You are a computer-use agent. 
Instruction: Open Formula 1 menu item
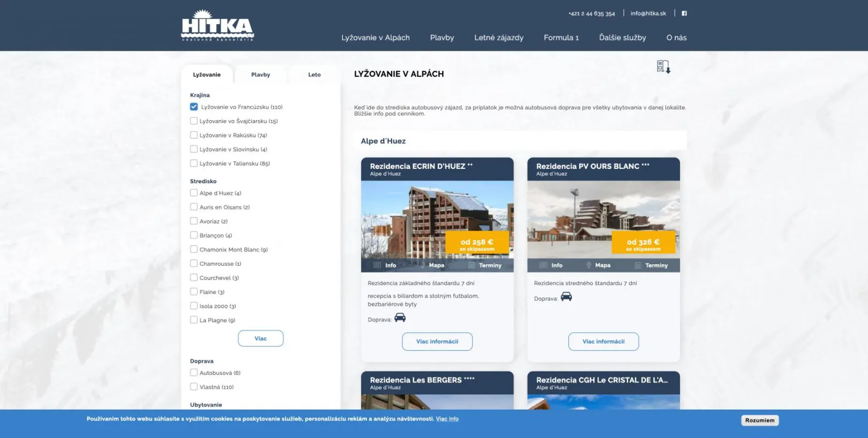click(562, 38)
